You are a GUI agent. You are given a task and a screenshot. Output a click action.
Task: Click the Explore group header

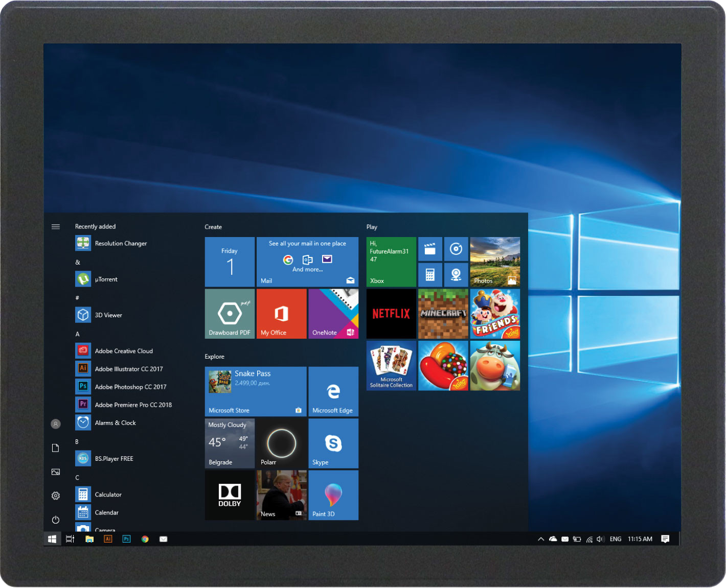[x=215, y=357]
